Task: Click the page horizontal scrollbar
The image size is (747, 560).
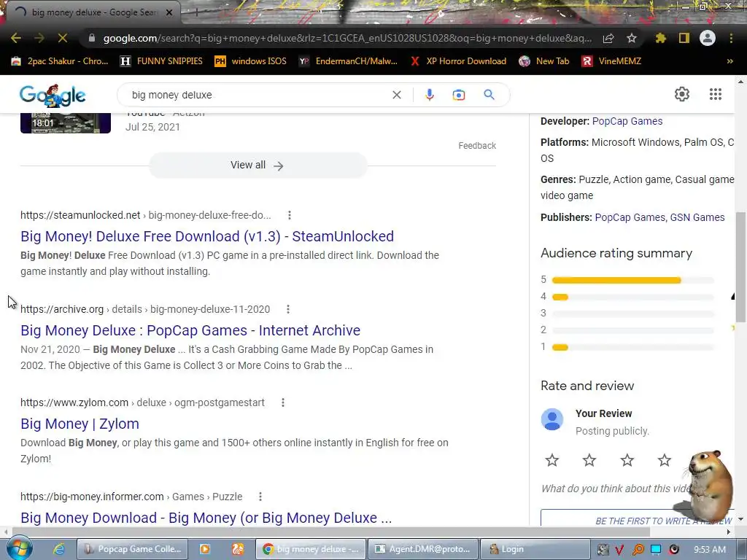Action: (330, 532)
